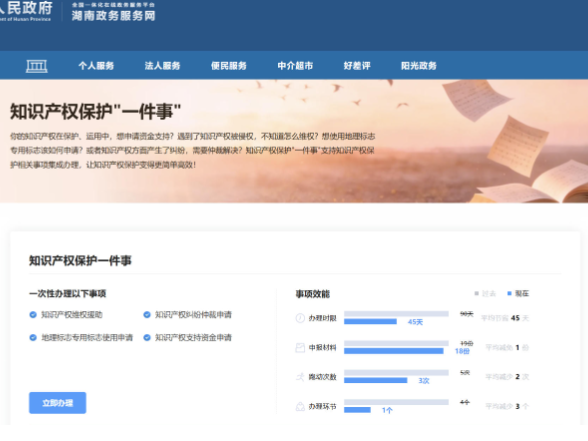Viewport: 588px width, 441px height.
Task: Click the 1个 value label
Action: 387,410
